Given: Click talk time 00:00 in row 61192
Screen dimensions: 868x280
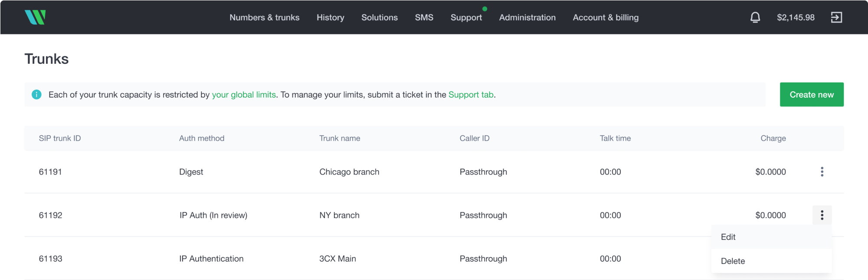Looking at the screenshot, I should (x=610, y=215).
